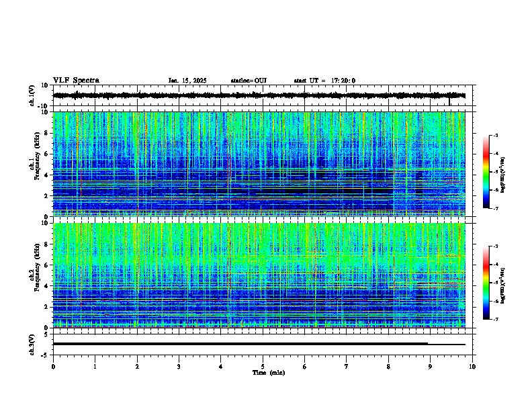Click time axis tick label "4"
The image size is (532, 411).
pyautogui.click(x=221, y=367)
